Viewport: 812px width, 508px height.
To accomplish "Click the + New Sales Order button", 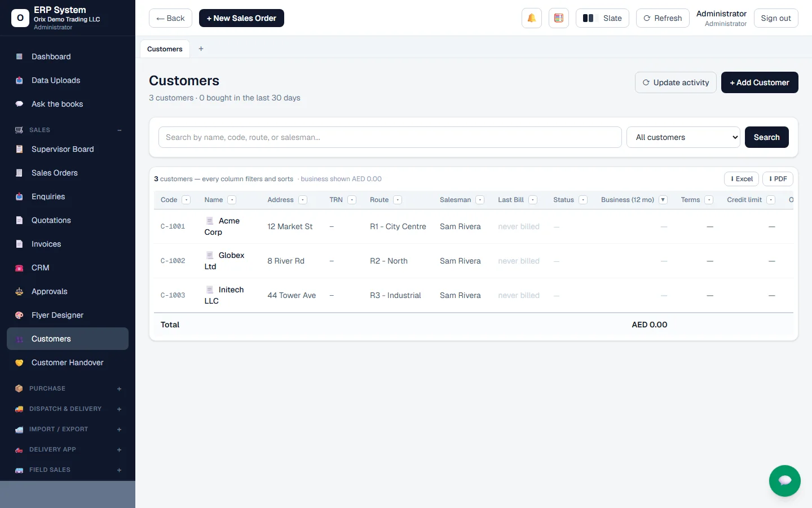I will click(241, 18).
